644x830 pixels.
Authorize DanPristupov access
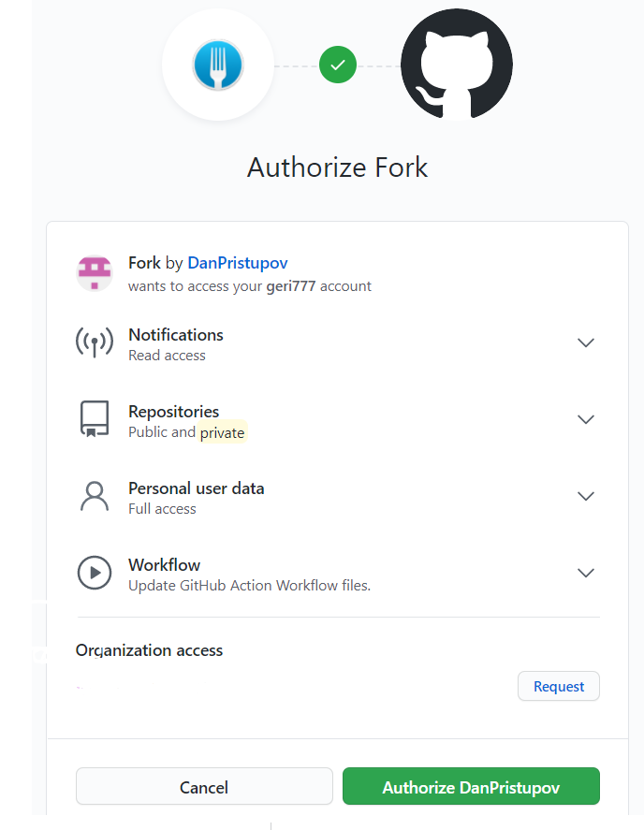click(471, 786)
